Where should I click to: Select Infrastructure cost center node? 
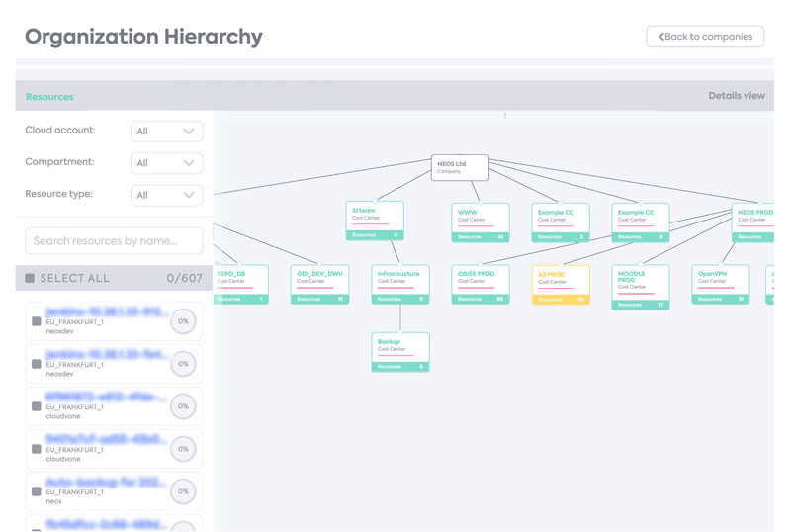(x=400, y=284)
